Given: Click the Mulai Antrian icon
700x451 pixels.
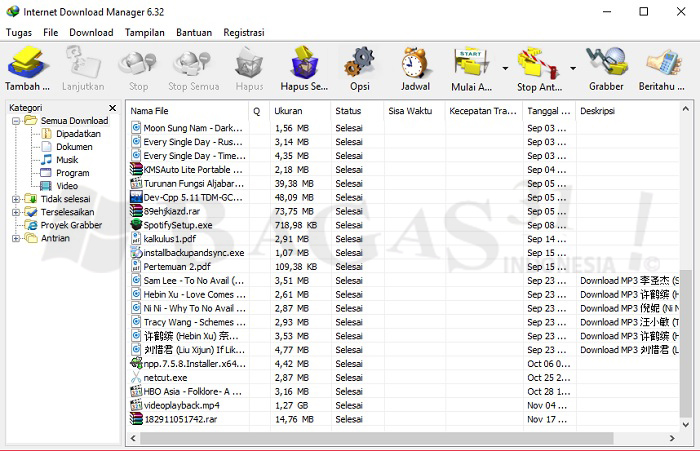Looking at the screenshot, I should (x=471, y=63).
